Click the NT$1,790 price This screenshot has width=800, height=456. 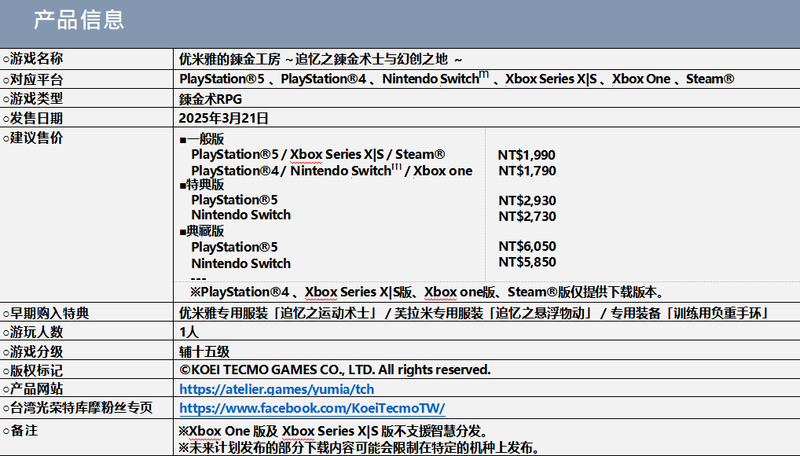(x=526, y=171)
